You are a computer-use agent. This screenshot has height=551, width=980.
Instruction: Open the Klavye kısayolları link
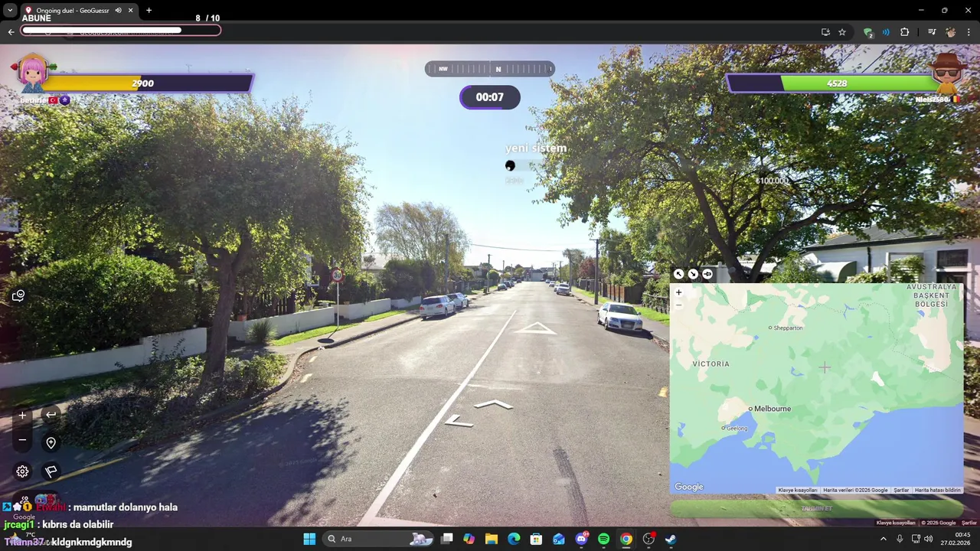coord(797,490)
